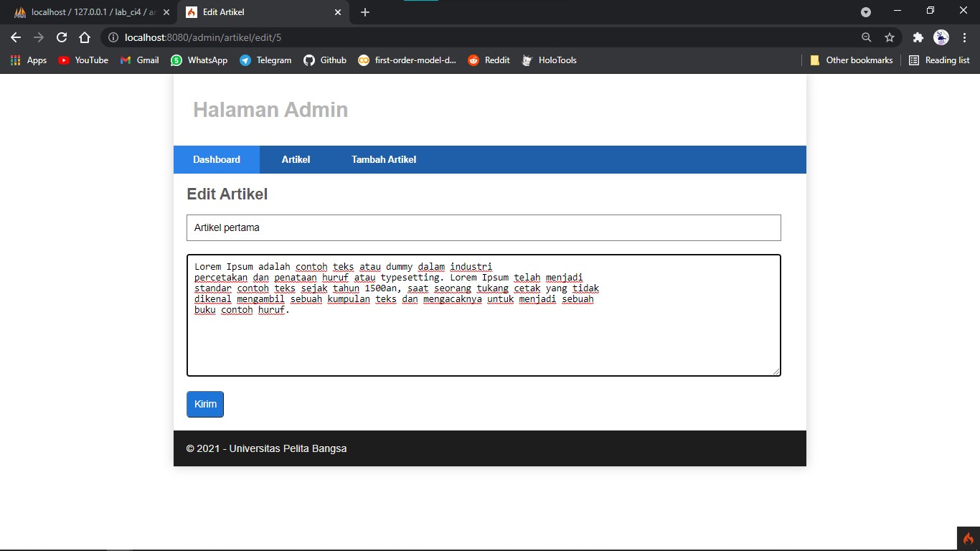The image size is (980, 551).
Task: Open WhatsApp Web bookmark
Action: (199, 60)
